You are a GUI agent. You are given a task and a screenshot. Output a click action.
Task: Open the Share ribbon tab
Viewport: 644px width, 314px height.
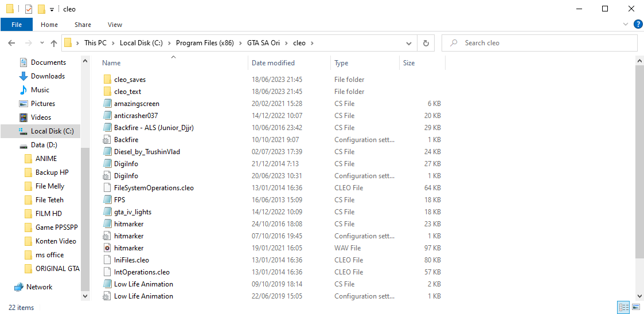coord(83,25)
